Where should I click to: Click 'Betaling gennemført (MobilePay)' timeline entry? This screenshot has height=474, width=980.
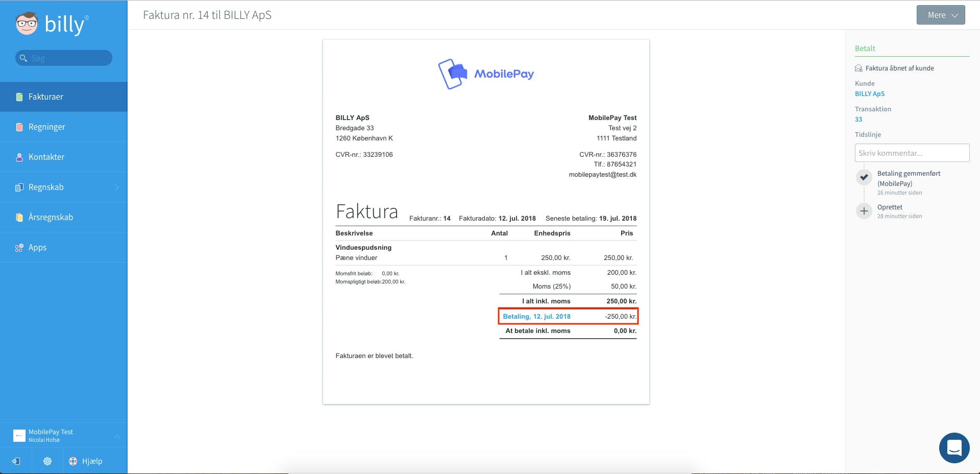909,179
